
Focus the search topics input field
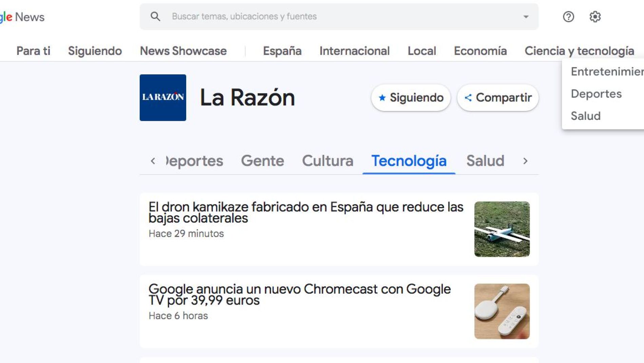point(339,17)
